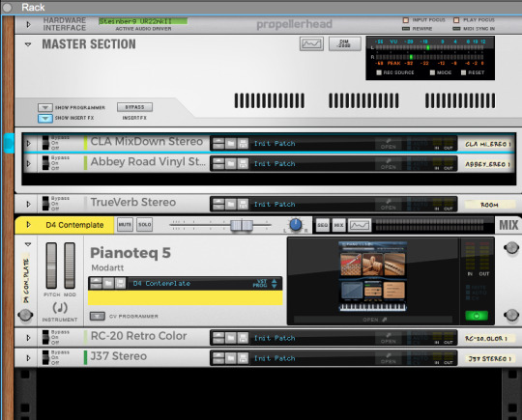Click Rec Source on the VU meter

pos(379,72)
